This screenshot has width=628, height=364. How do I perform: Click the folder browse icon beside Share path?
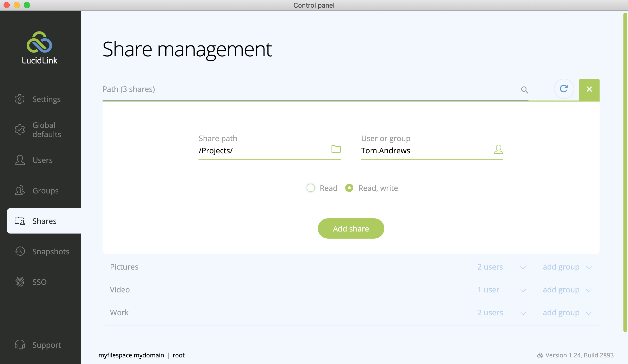[x=336, y=149]
